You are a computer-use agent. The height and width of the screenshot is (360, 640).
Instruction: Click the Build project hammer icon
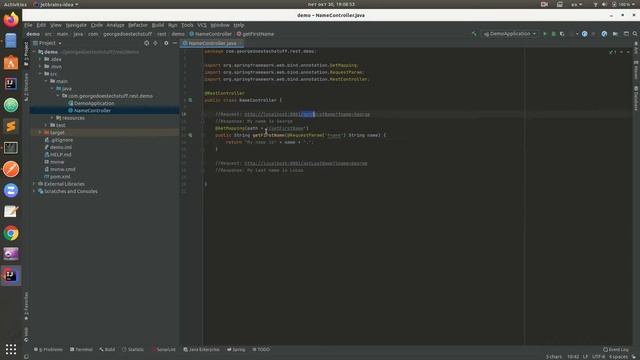pyautogui.click(x=474, y=34)
